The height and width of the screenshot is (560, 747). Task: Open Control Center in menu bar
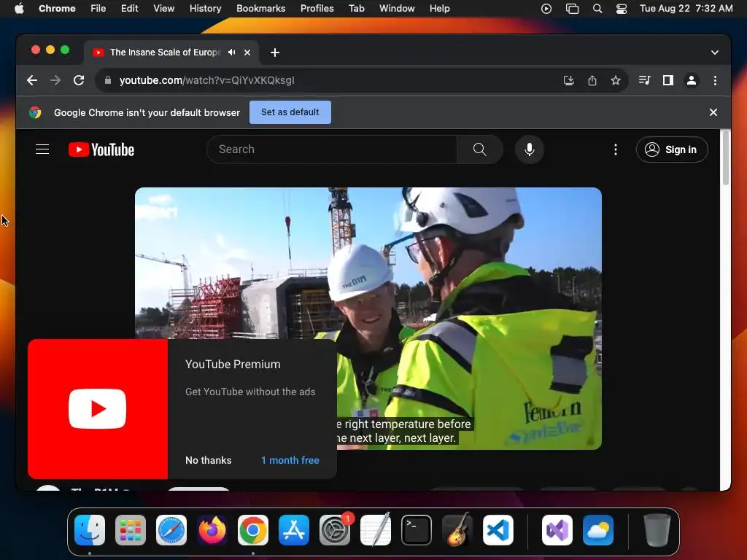[x=622, y=9]
